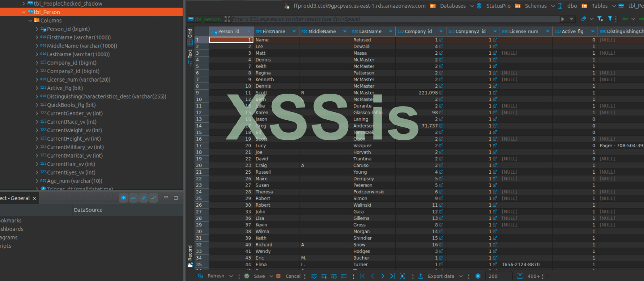Click the Refresh icon in the bottom toolbar
Viewport: 644px width, 281px height.
pos(200,276)
